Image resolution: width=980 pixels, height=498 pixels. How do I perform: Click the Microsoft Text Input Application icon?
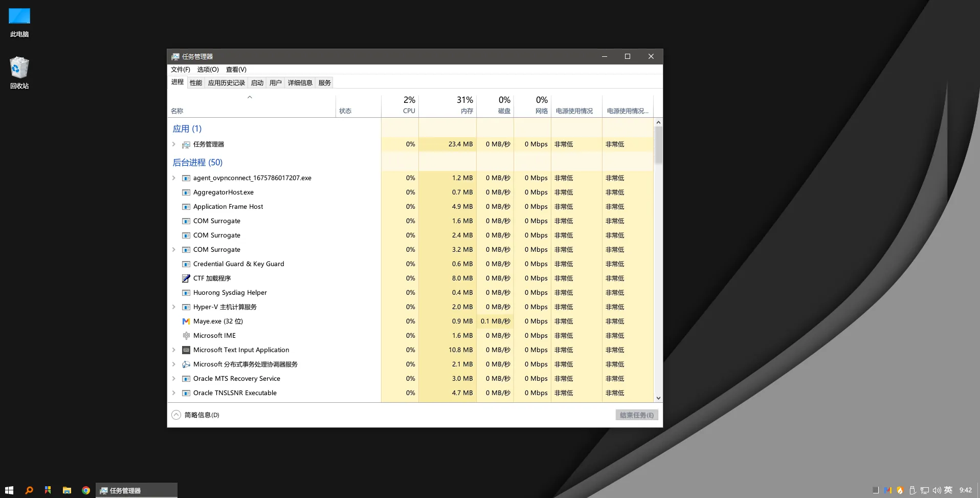(186, 350)
